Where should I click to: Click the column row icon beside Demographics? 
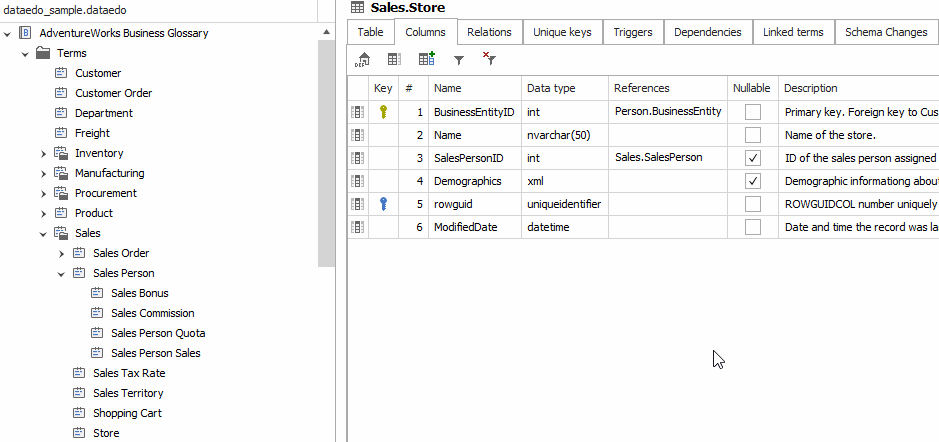[358, 181]
